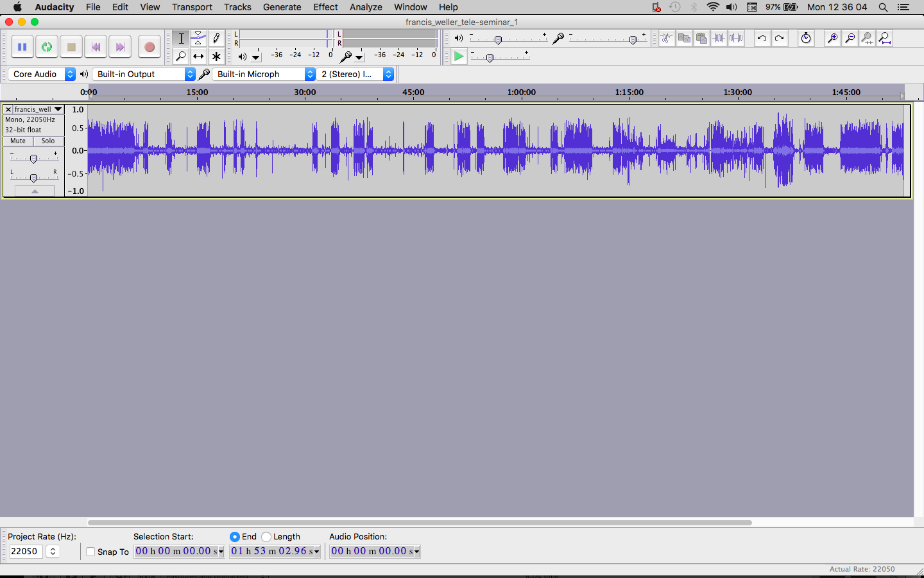Viewport: 924px width, 578px height.
Task: Open recording meter options dropdown arrow
Action: point(359,57)
